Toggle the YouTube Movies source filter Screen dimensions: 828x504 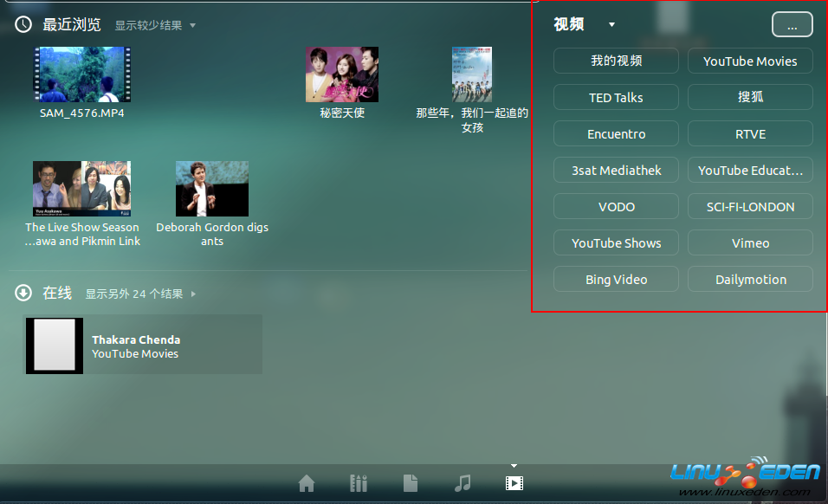(750, 61)
